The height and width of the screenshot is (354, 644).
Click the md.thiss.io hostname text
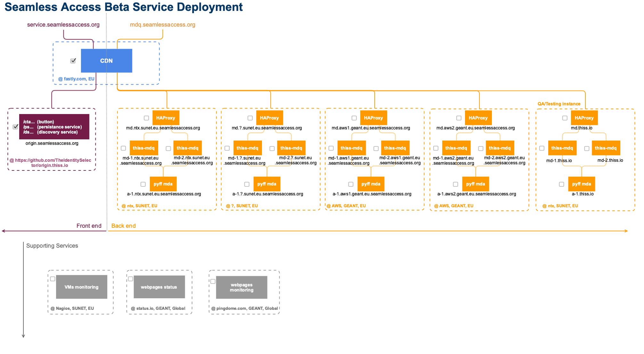pyautogui.click(x=582, y=128)
